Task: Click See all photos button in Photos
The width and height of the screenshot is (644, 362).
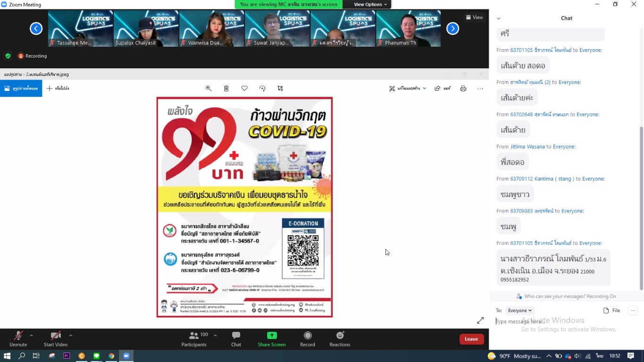Action: (21, 88)
